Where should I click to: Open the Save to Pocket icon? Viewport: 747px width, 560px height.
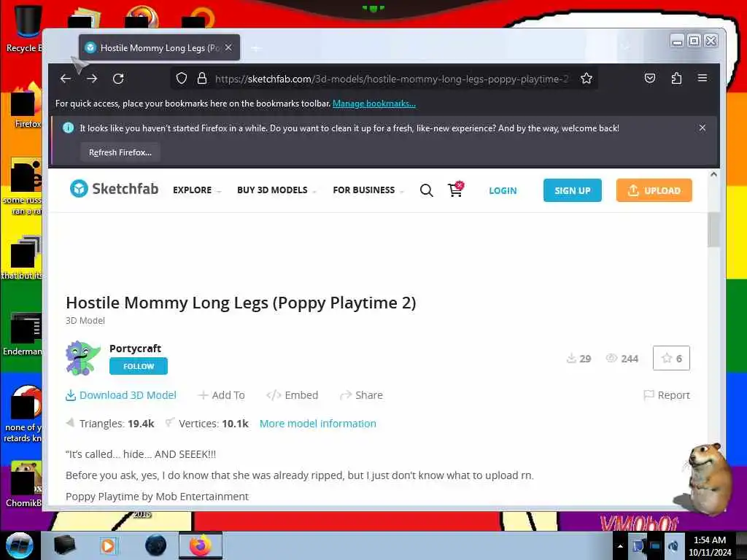pos(650,78)
